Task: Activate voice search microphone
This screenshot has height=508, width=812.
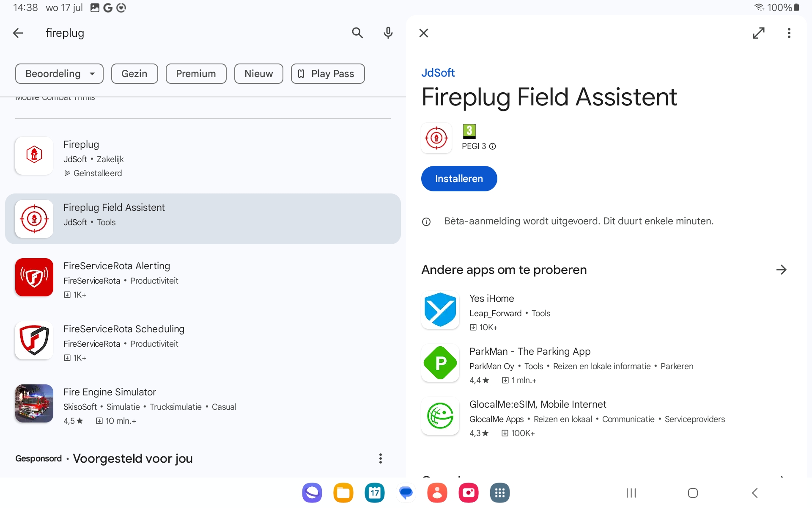Action: pyautogui.click(x=388, y=33)
